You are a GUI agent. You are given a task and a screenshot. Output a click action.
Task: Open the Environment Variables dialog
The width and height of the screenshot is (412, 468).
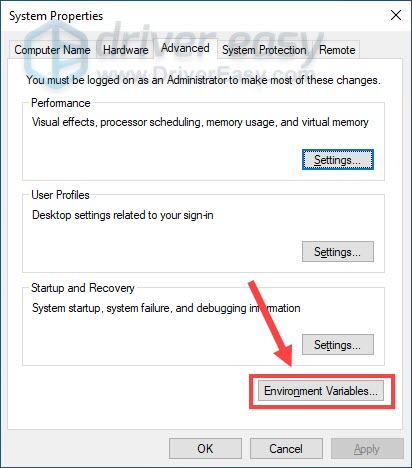tap(321, 391)
